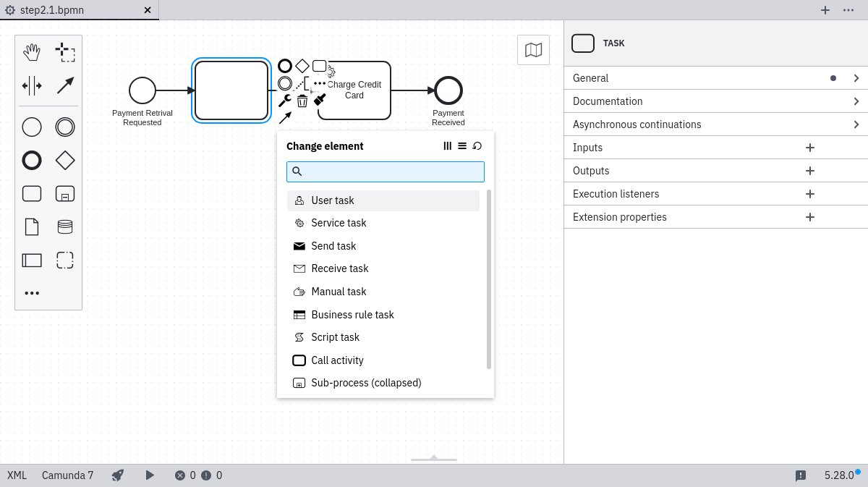Pick the task rectangle from palette
The image size is (868, 487).
click(32, 193)
